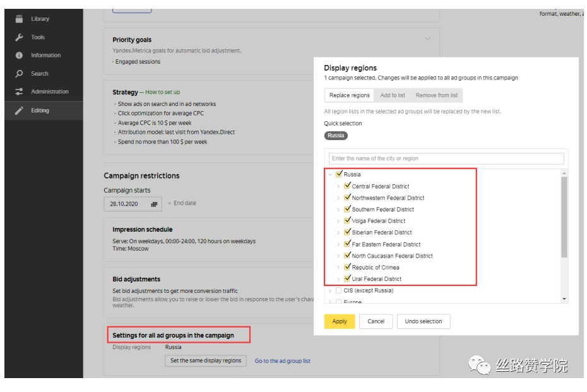Click the Search icon in the sidebar
This screenshot has height=392, width=587.
click(x=18, y=73)
